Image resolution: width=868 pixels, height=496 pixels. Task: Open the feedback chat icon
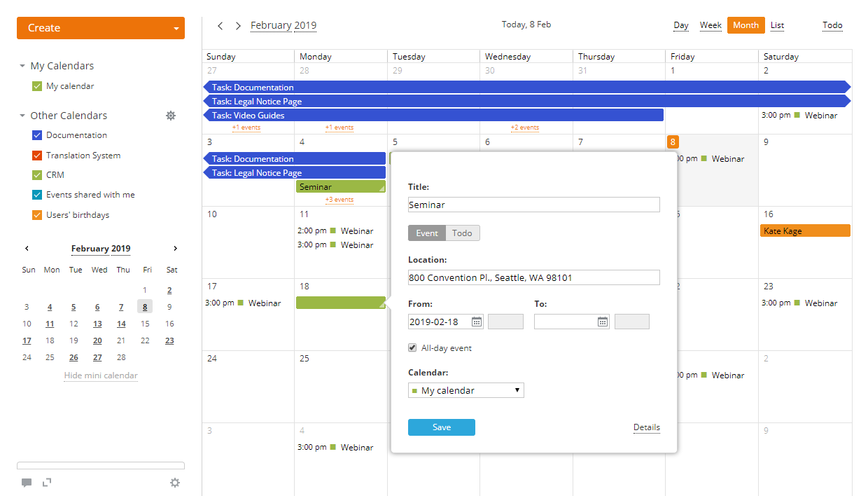27,483
